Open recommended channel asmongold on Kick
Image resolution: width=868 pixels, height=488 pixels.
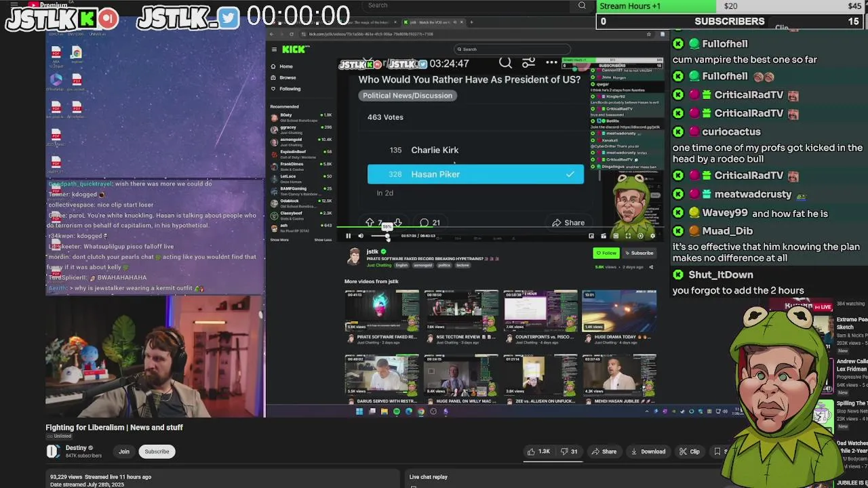(300, 141)
